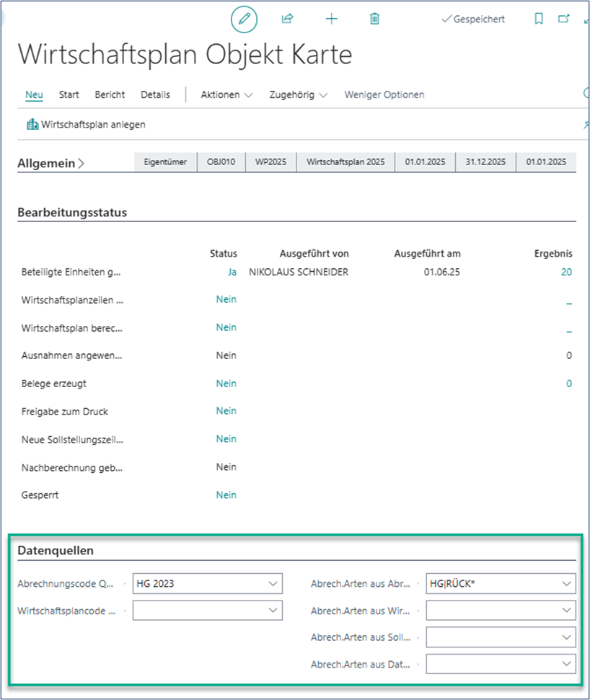Screen dimensions: 590x700
Task: Open the Abrechnungscode HG 2023 dropdown
Action: (273, 583)
